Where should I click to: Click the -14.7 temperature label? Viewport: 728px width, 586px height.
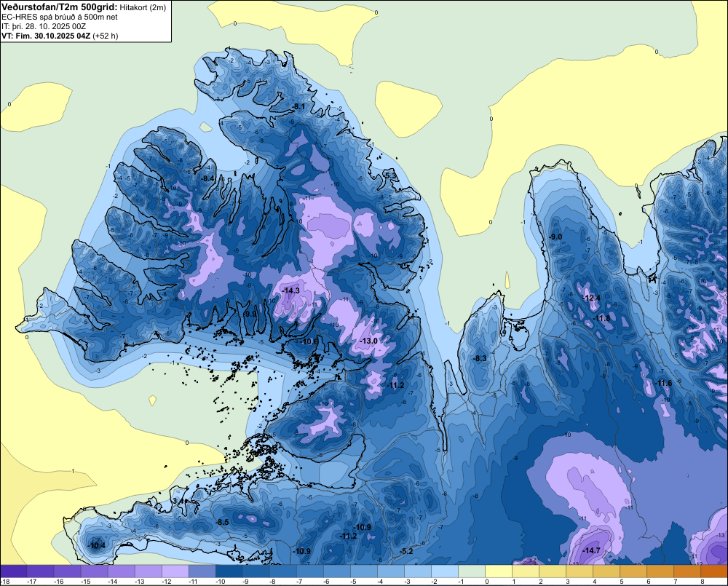pyautogui.click(x=592, y=551)
